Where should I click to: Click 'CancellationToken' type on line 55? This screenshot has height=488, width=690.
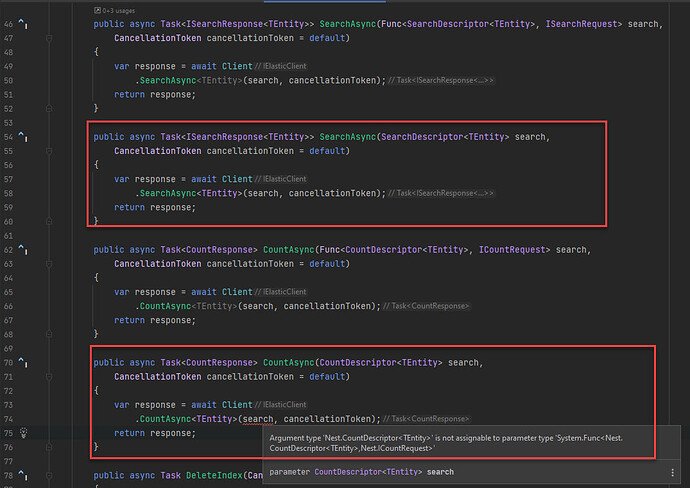pyautogui.click(x=158, y=151)
